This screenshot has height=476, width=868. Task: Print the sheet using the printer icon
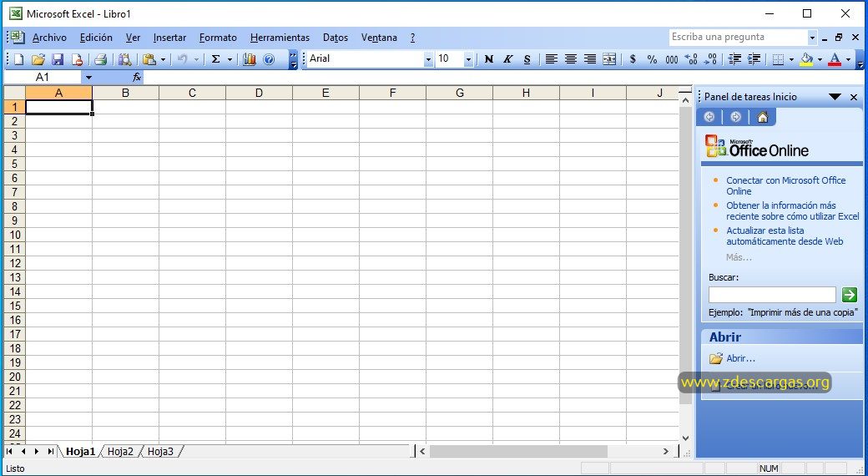point(100,59)
